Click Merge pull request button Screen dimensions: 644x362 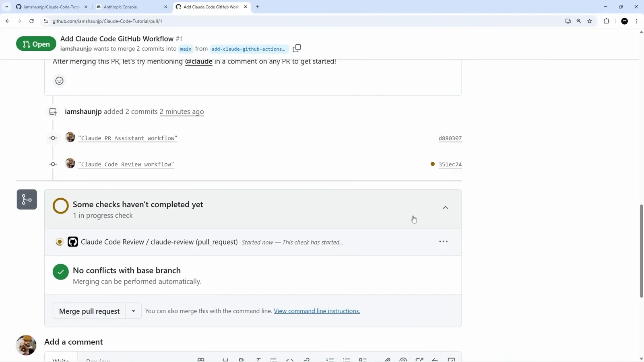point(89,311)
